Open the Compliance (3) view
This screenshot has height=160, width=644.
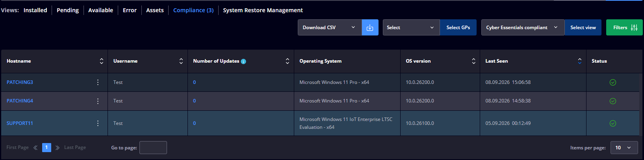pyautogui.click(x=193, y=10)
